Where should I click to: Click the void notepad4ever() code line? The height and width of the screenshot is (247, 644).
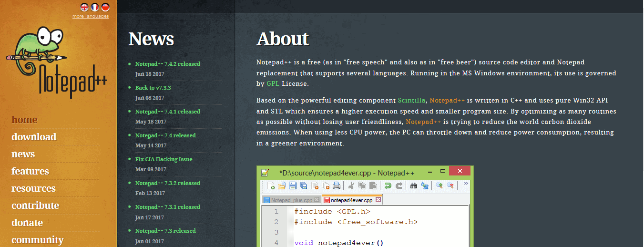(x=339, y=243)
